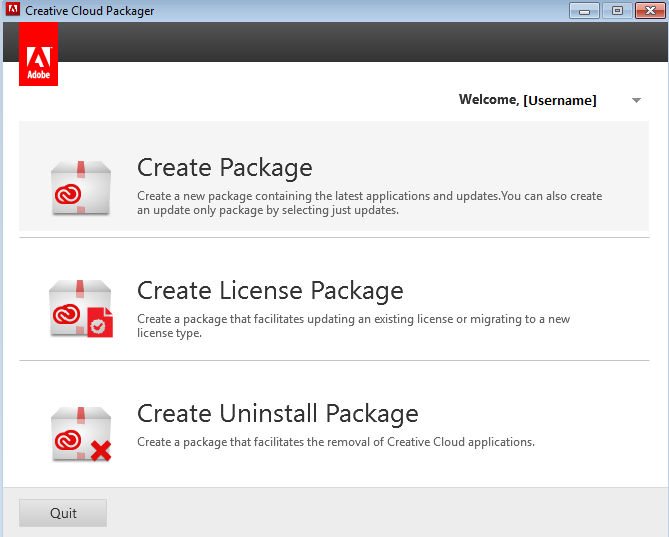Select the Create License Package heading
Image resolution: width=669 pixels, height=537 pixels.
pyautogui.click(x=270, y=290)
